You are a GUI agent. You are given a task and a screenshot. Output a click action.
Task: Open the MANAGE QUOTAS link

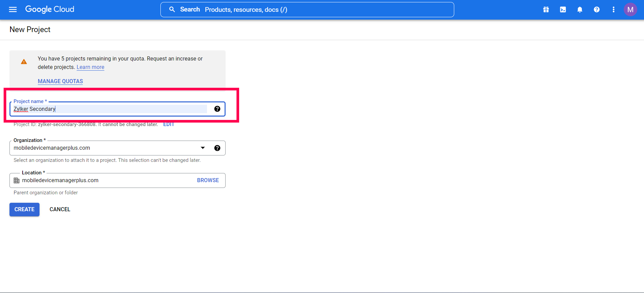(x=60, y=81)
